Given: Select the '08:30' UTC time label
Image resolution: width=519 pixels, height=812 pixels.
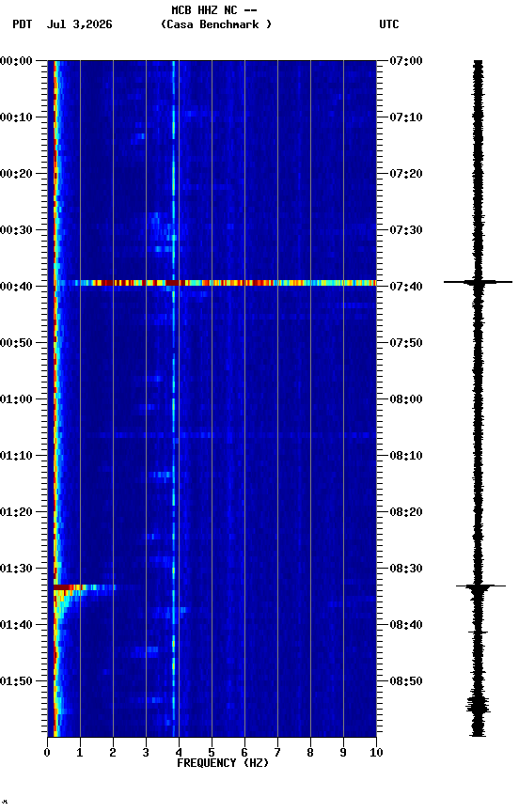Looking at the screenshot, I should [x=406, y=570].
